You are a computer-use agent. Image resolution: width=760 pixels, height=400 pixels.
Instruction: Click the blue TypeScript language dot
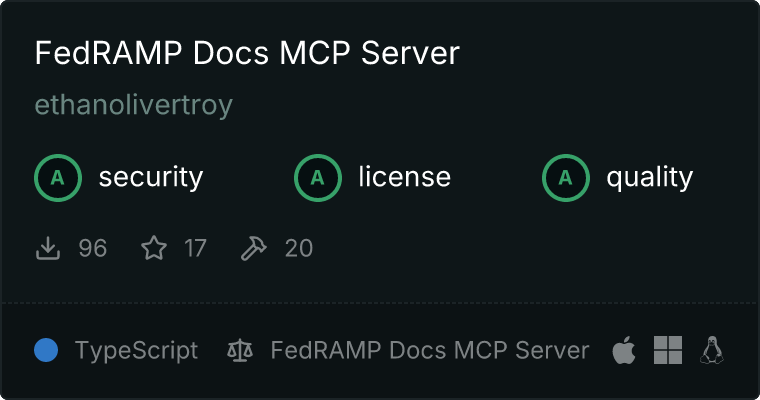[46, 350]
